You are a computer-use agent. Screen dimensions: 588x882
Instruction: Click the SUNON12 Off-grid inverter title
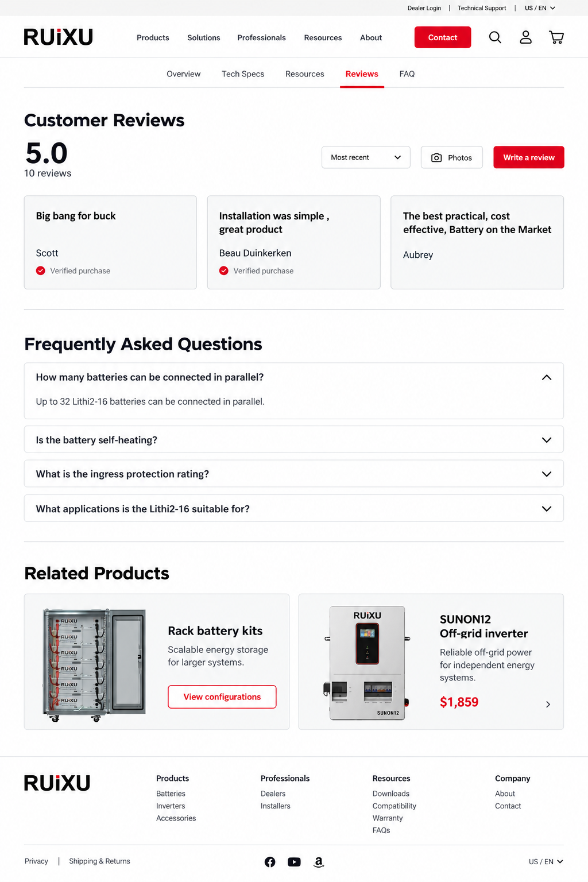484,626
